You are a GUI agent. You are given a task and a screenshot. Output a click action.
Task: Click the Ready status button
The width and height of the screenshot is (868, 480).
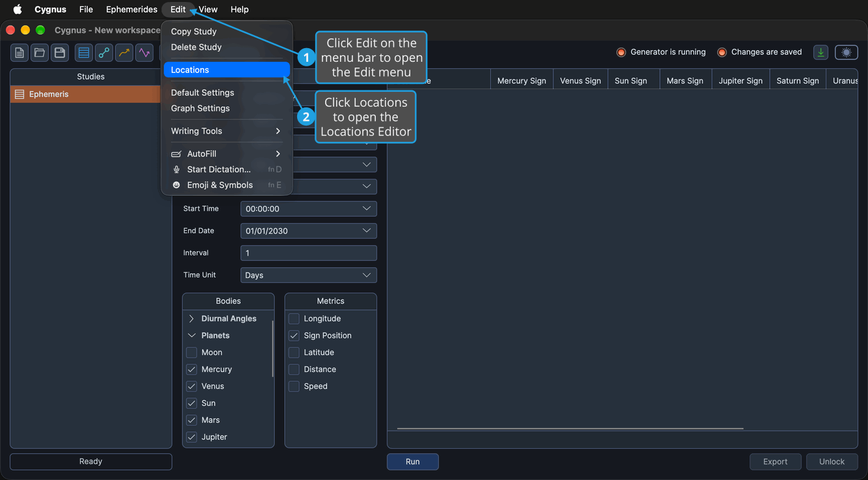pyautogui.click(x=91, y=462)
